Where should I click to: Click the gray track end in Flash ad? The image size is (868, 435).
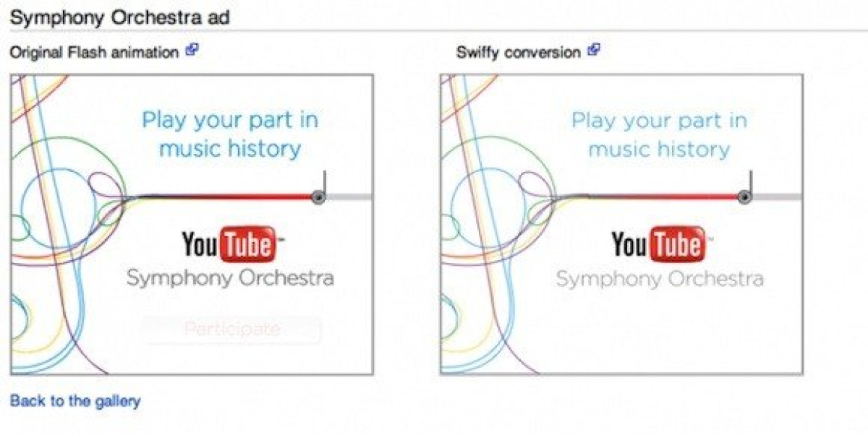click(x=348, y=197)
